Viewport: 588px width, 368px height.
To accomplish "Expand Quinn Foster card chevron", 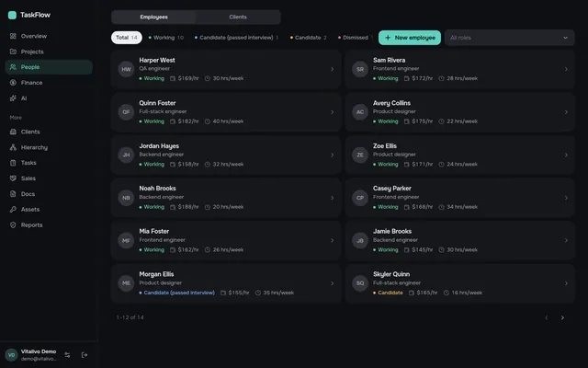I will click(x=333, y=112).
